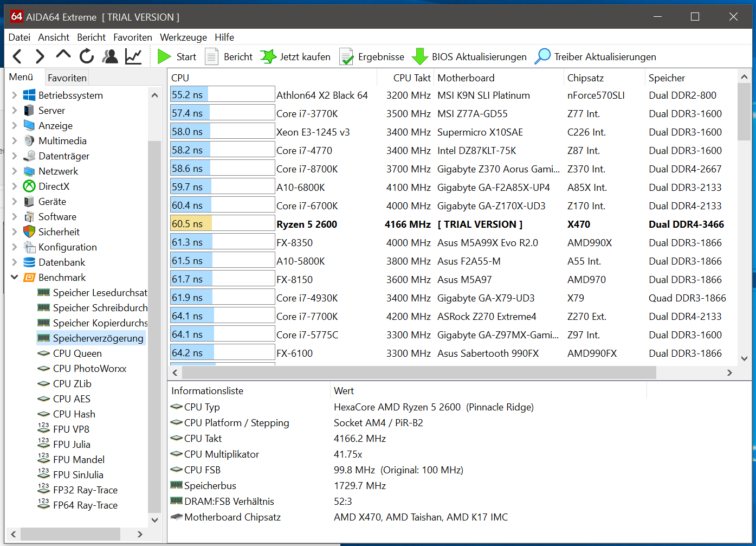Click Jetzt kaufen in the toolbar
Viewport: 756px width, 546px height.
(295, 56)
